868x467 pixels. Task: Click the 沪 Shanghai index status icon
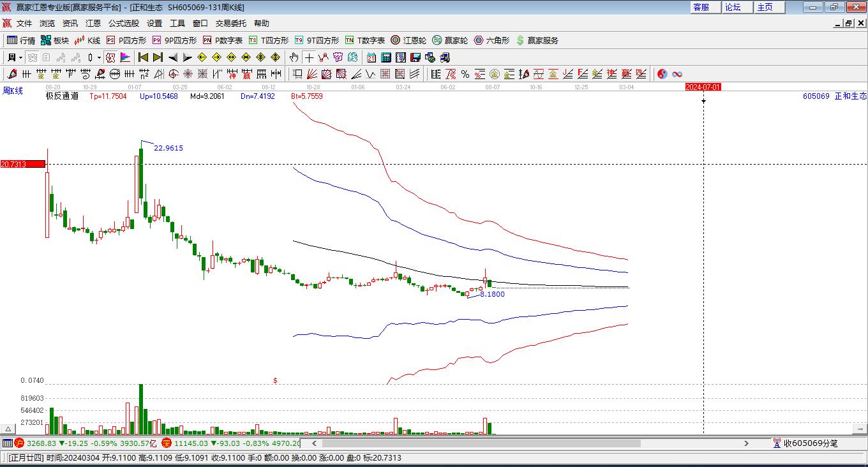19,443
